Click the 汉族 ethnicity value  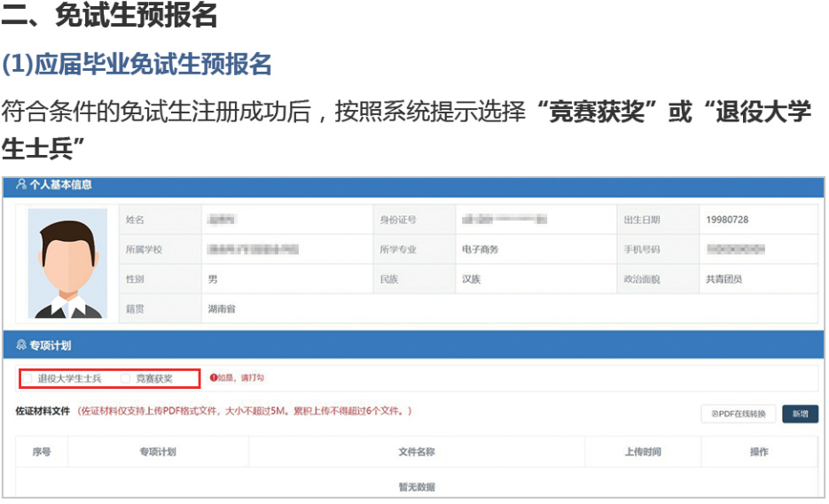(472, 279)
